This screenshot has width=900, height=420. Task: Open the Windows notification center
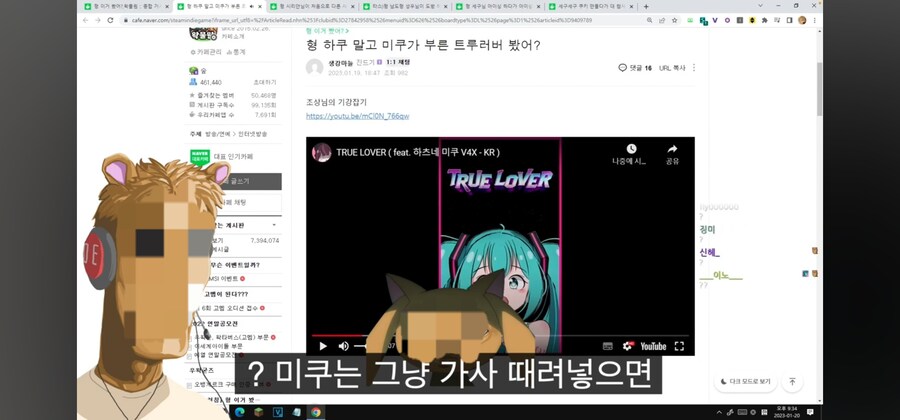(x=810, y=412)
